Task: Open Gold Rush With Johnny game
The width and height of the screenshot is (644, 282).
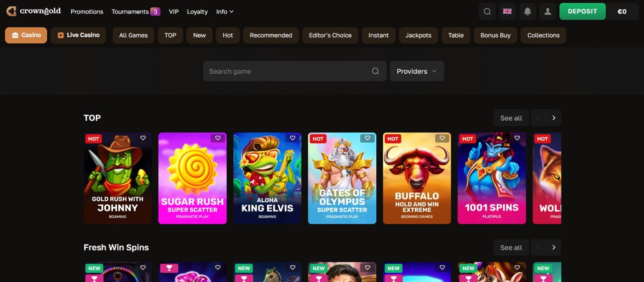Action: pyautogui.click(x=118, y=178)
